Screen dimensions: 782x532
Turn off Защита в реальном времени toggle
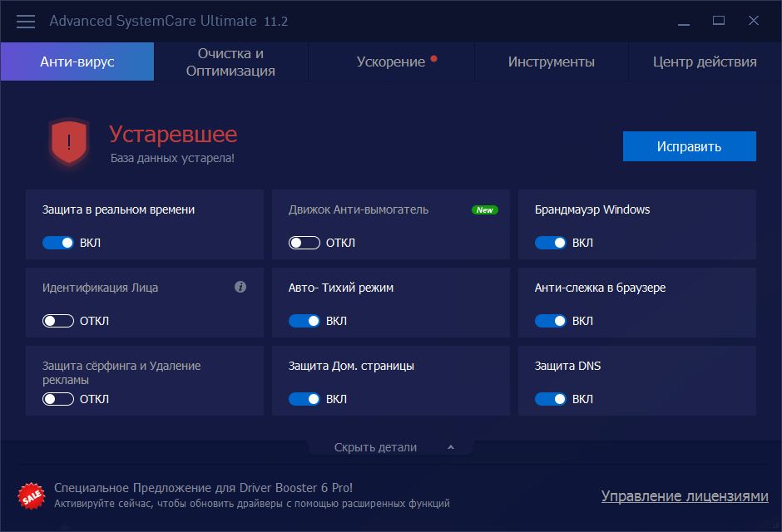click(58, 243)
